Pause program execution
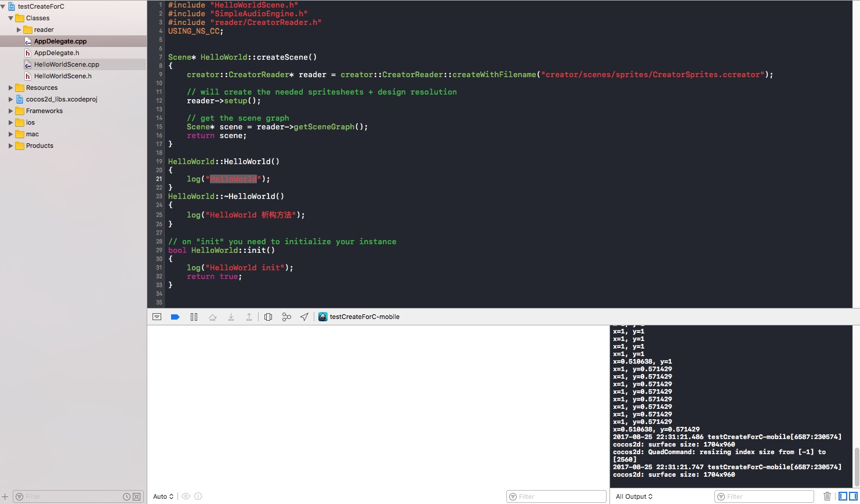 point(194,317)
